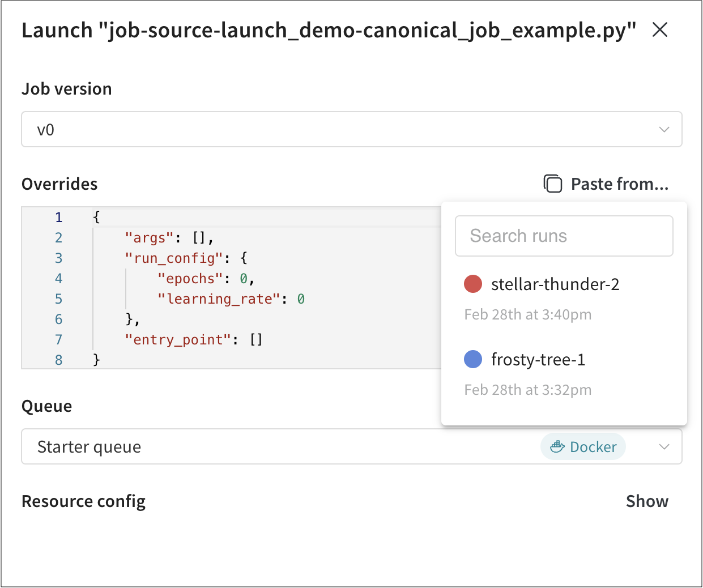
Task: Focus the Search runs field
Action: [564, 236]
